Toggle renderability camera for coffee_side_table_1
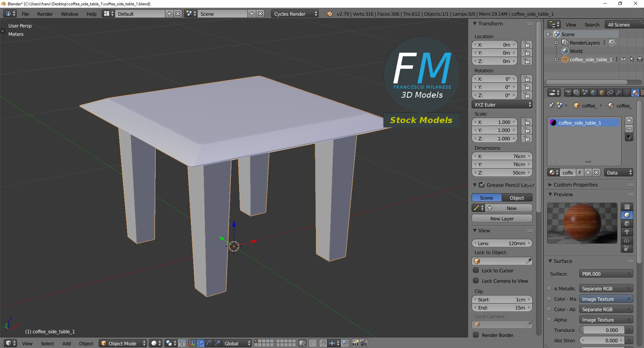The width and height of the screenshot is (644, 348). point(640,59)
